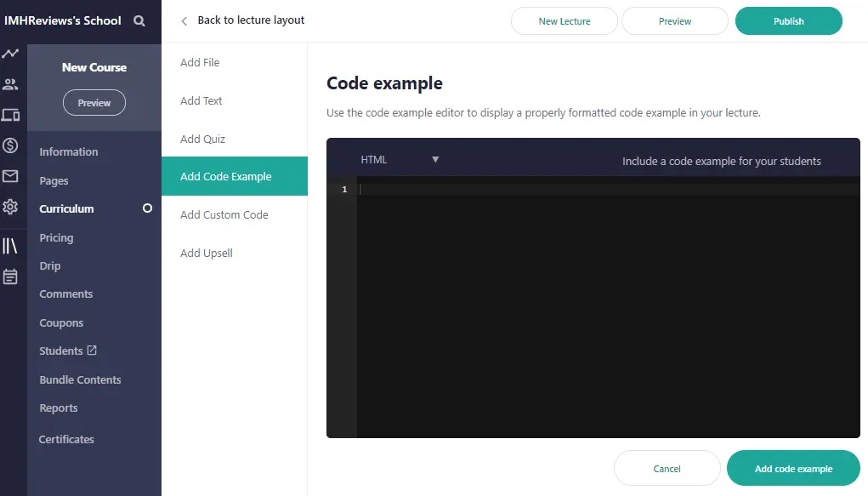Click the Publish button

pos(788,21)
